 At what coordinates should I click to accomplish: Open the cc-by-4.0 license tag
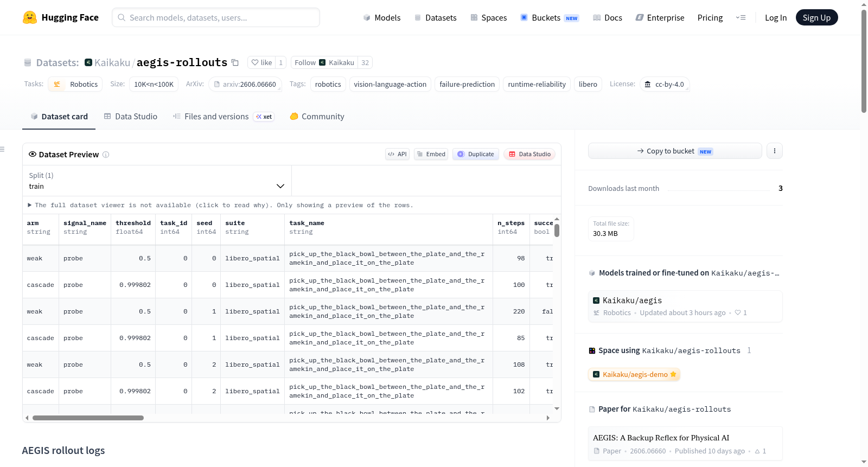(665, 84)
